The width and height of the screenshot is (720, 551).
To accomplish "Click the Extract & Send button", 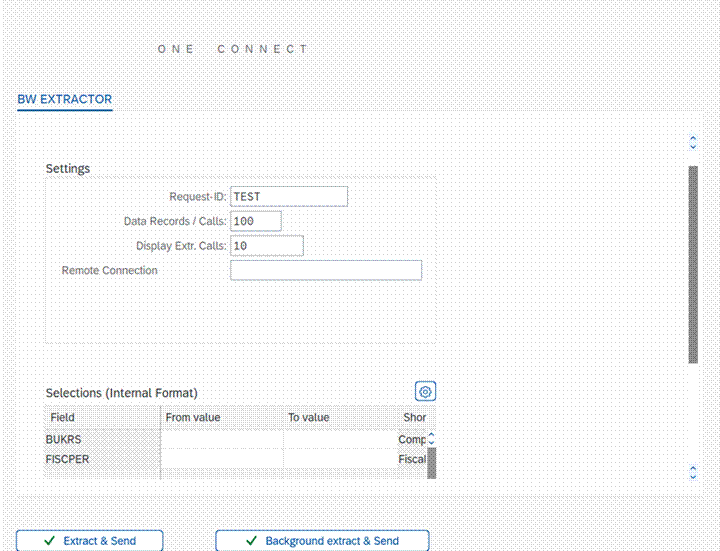I will tap(90, 541).
